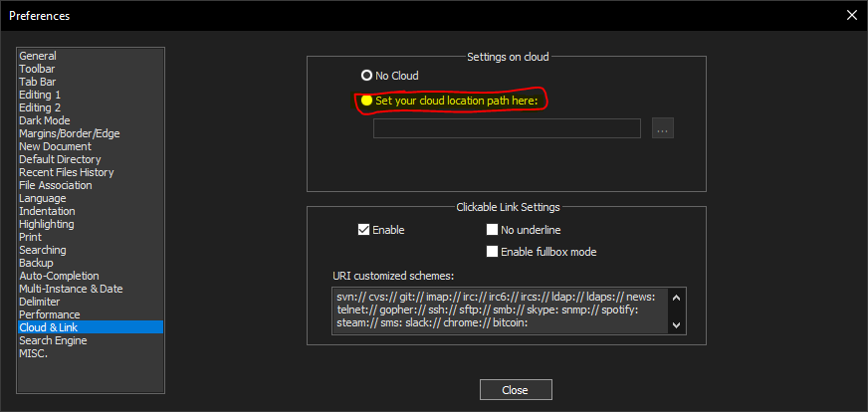This screenshot has height=412, width=868.
Task: Open the Backup settings page
Action: (x=37, y=263)
